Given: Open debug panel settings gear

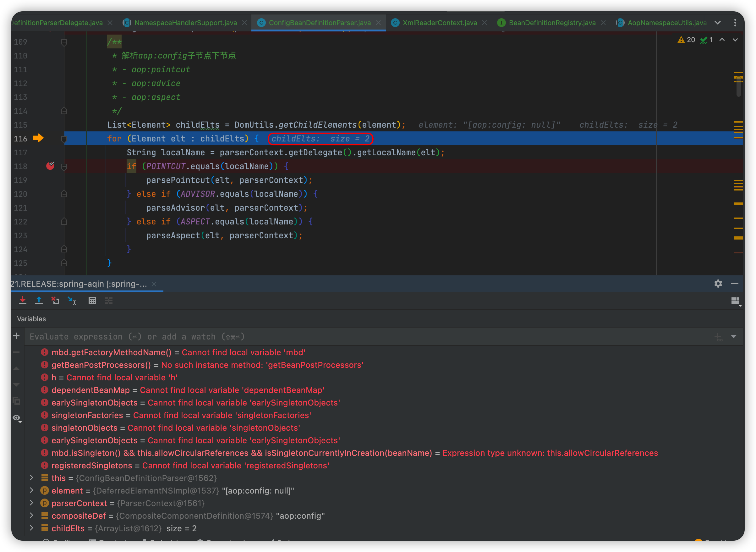Looking at the screenshot, I should click(x=718, y=284).
